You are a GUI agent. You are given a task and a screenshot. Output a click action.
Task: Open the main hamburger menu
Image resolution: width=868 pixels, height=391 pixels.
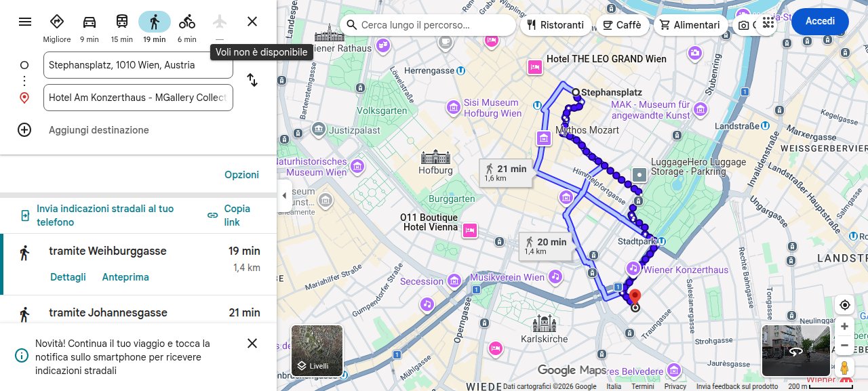pyautogui.click(x=25, y=22)
